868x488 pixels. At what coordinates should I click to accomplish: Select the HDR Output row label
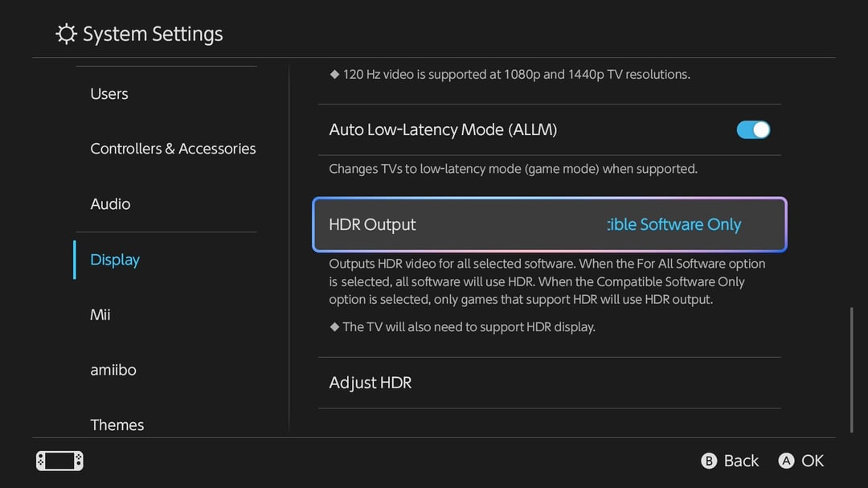(x=373, y=224)
